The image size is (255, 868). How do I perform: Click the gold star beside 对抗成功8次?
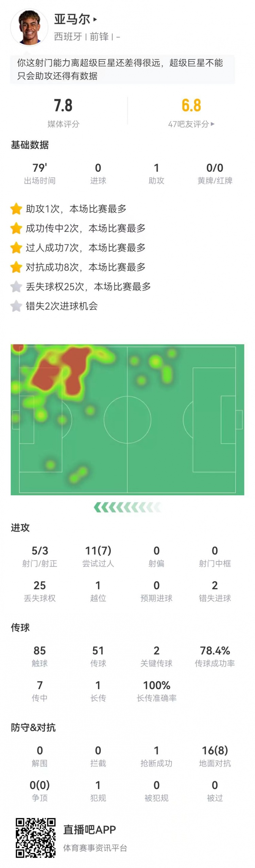tap(16, 267)
